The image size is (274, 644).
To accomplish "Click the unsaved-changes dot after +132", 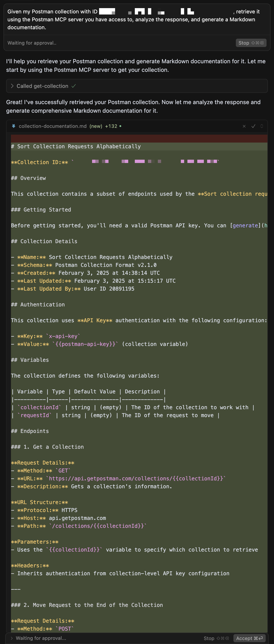I will point(120,126).
